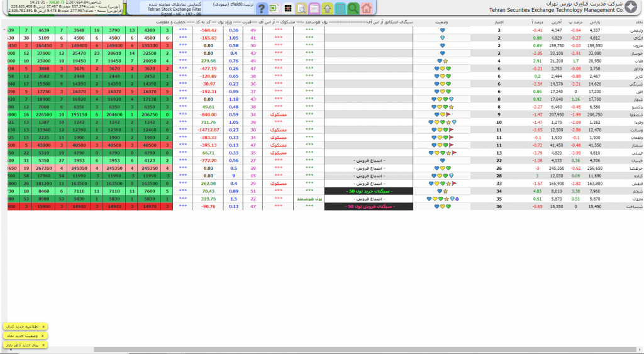
Task: Close the 'اطلاعیه جدید کدال' notification
Action: click(43, 327)
